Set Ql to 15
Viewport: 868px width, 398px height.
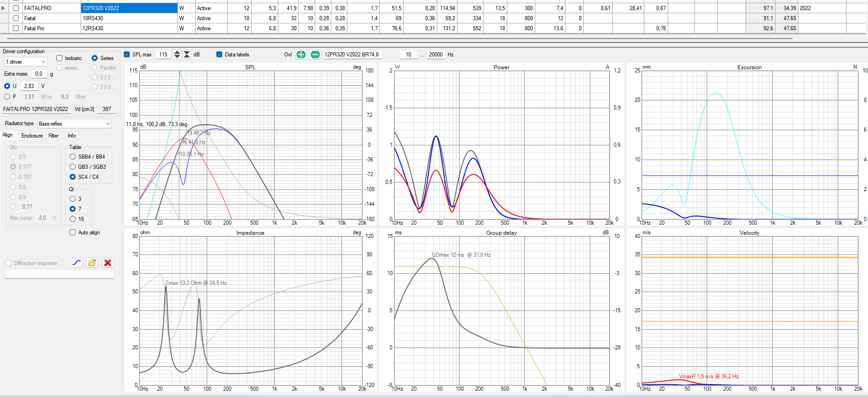[72, 219]
